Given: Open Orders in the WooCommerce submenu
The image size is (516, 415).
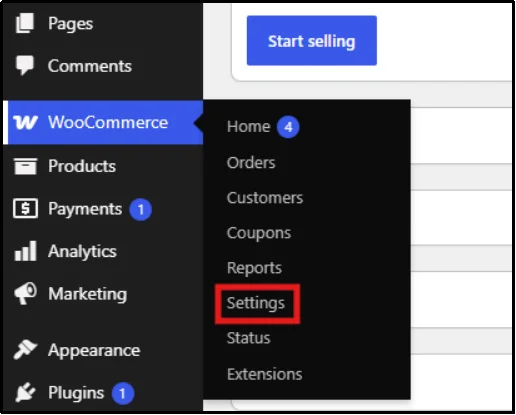Looking at the screenshot, I should click(251, 163).
